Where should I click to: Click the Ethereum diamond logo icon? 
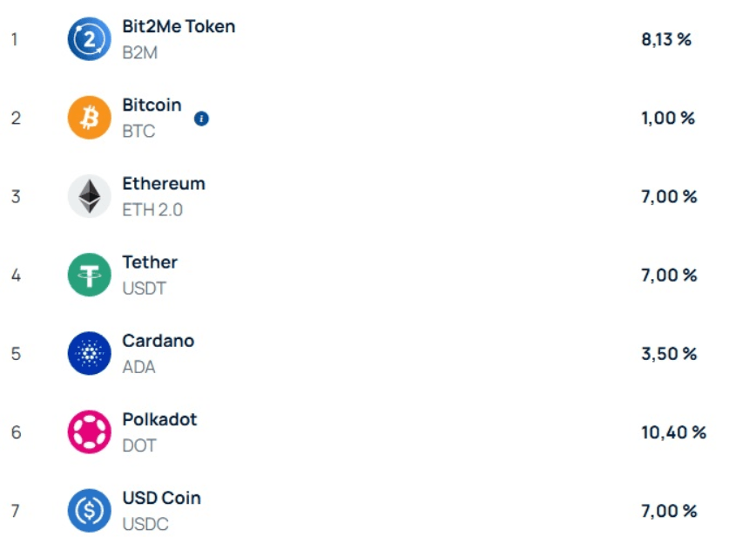coord(89,196)
